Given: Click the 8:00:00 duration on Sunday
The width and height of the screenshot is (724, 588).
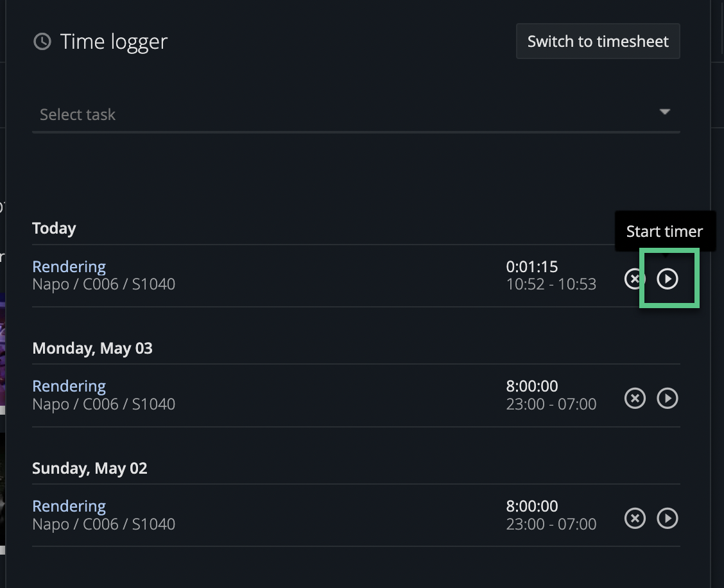Looking at the screenshot, I should [531, 506].
